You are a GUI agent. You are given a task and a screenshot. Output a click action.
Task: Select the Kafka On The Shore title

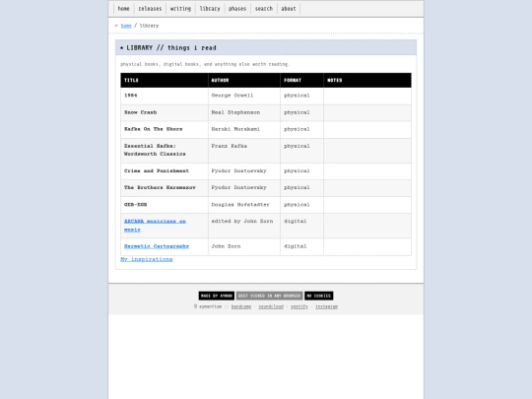pyautogui.click(x=153, y=129)
